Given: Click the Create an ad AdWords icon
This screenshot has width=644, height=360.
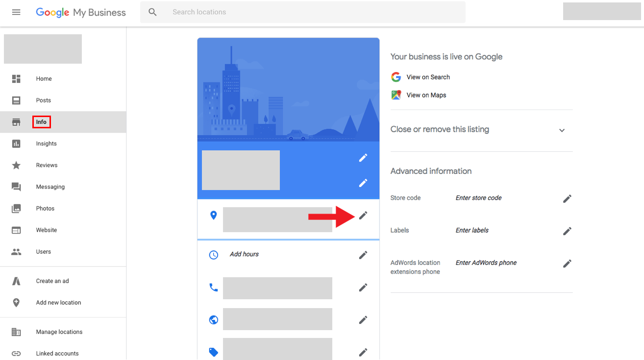Looking at the screenshot, I should (16, 281).
